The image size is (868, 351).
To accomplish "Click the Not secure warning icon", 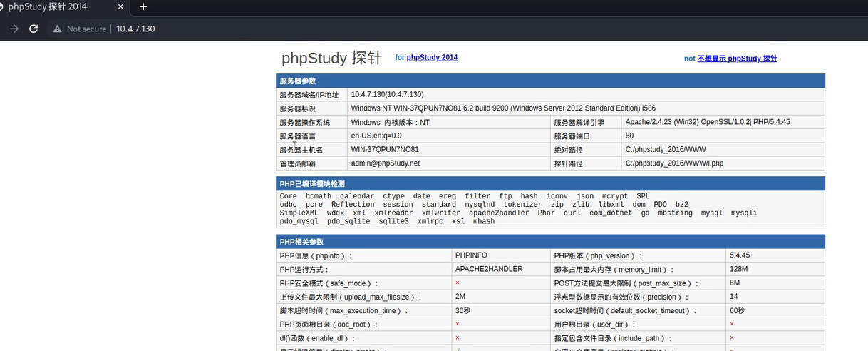I will [57, 29].
